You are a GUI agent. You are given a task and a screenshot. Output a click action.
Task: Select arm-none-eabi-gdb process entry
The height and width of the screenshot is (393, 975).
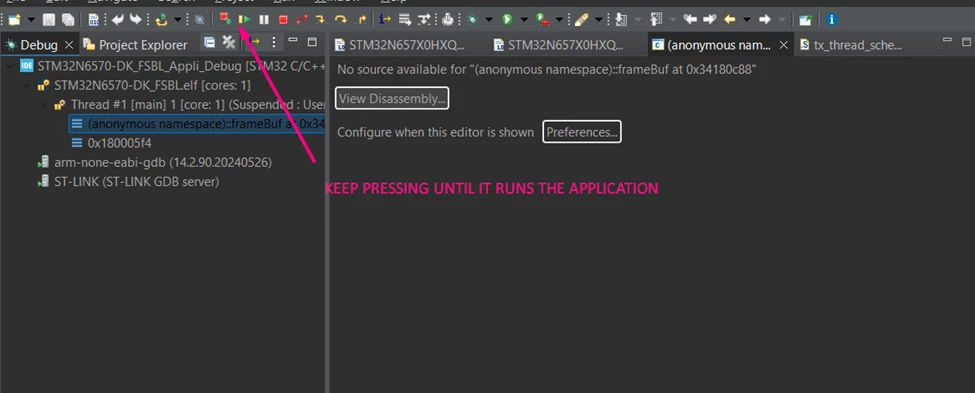click(154, 162)
